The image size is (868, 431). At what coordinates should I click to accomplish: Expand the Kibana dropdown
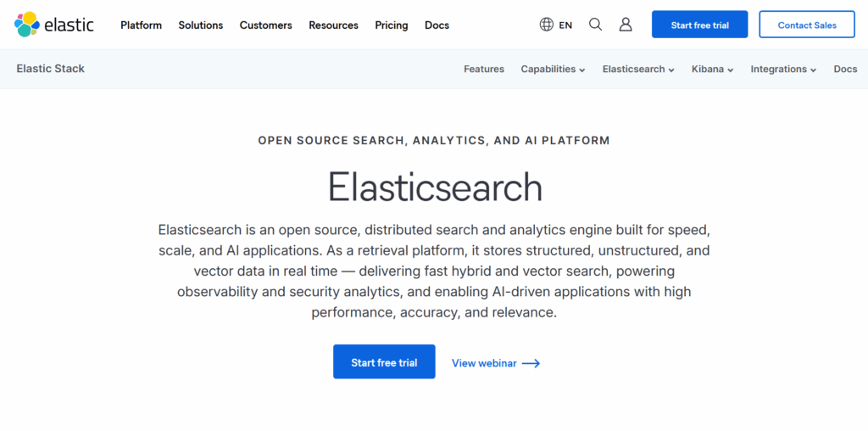(712, 70)
